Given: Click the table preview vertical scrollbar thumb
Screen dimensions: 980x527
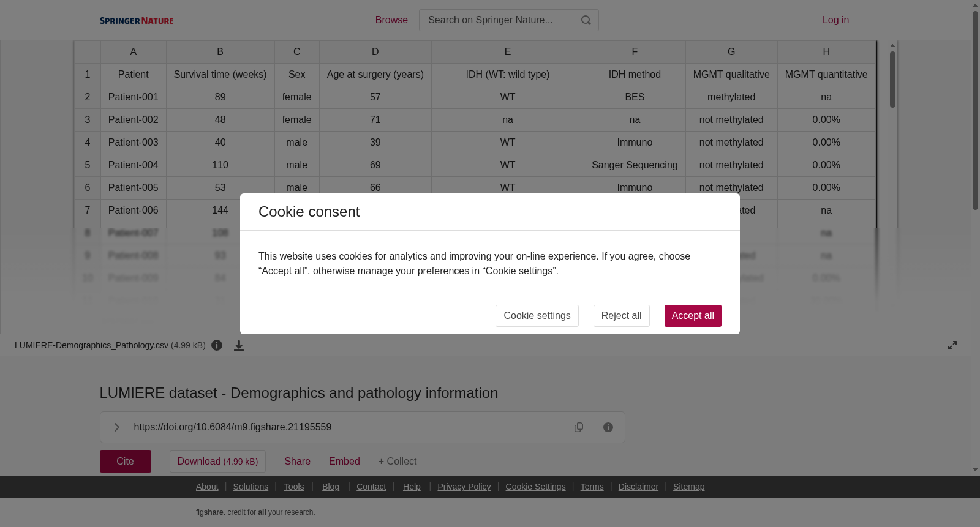Looking at the screenshot, I should pyautogui.click(x=893, y=80).
